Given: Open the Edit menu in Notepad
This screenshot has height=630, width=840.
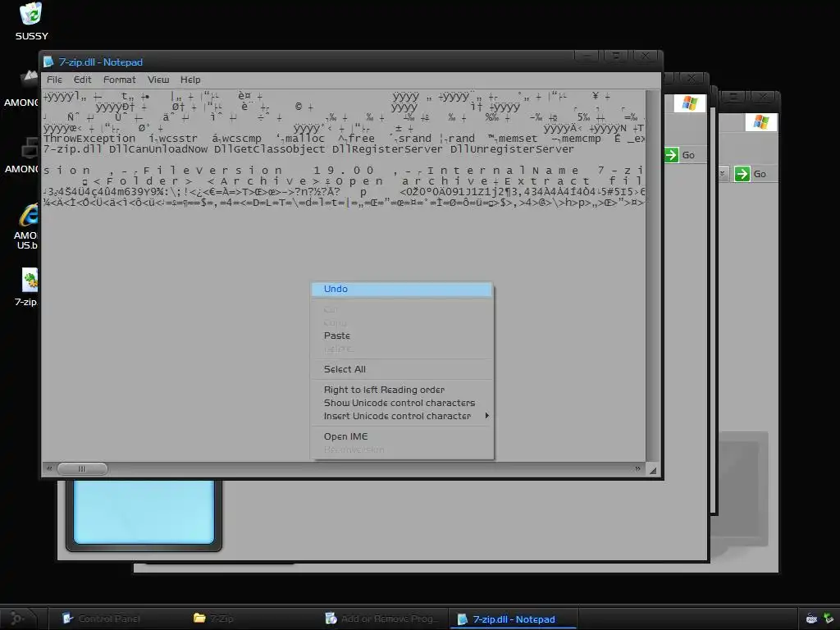Looking at the screenshot, I should tap(83, 80).
